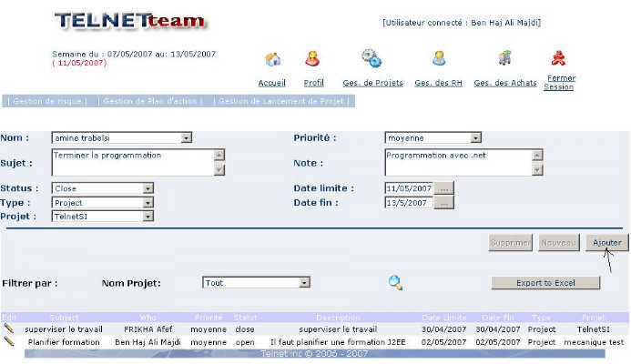Expand the Status dropdown showing Close
The width and height of the screenshot is (631, 364).
pos(148,189)
